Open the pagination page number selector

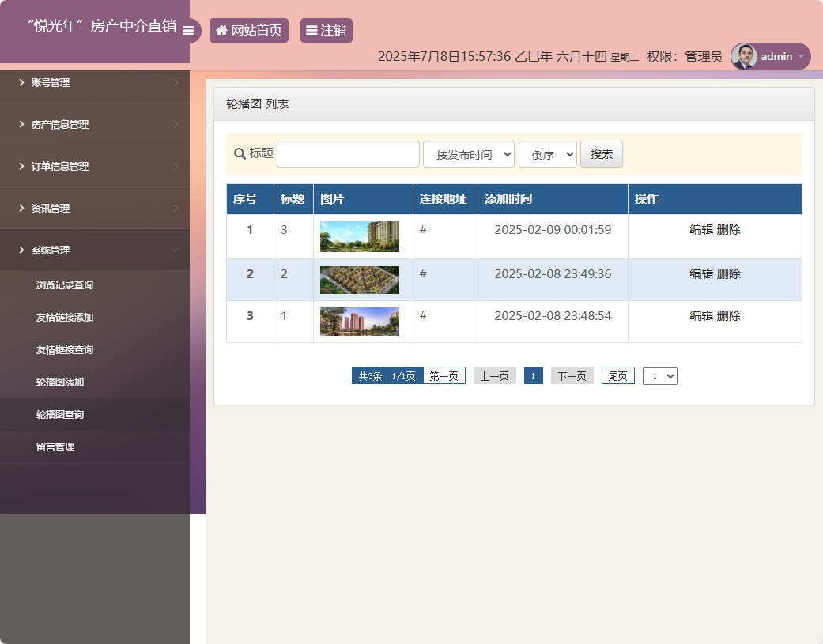[659, 375]
